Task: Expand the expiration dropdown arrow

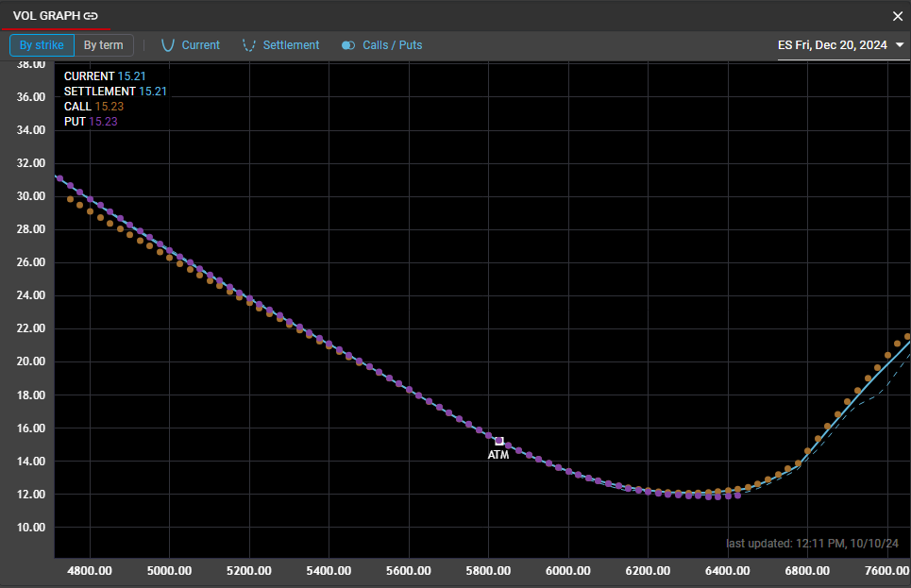Action: pos(900,45)
